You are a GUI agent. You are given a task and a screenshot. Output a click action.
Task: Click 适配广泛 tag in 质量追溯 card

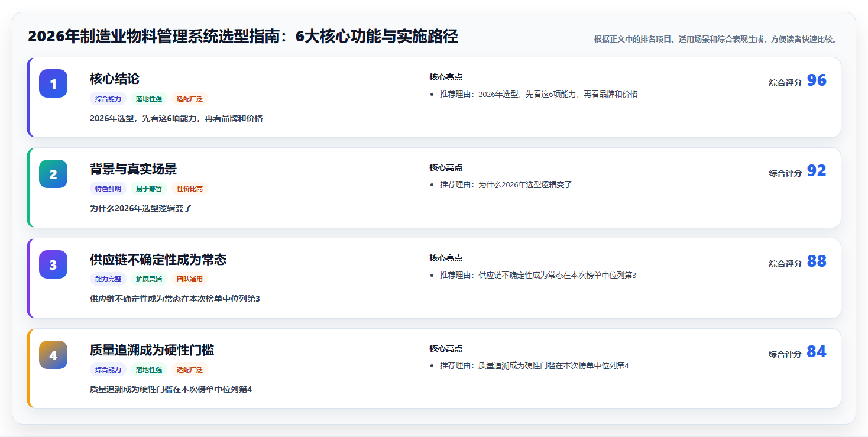pos(190,370)
